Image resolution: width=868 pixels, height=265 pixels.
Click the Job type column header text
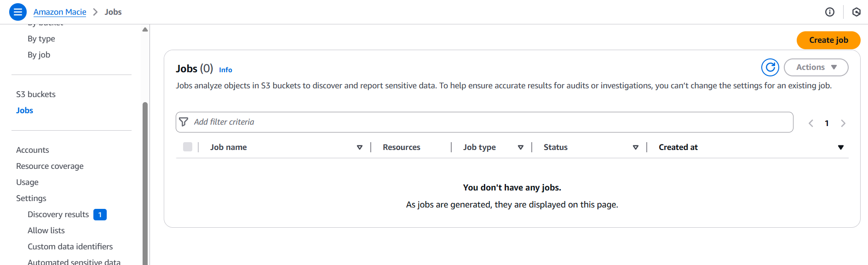point(479,147)
